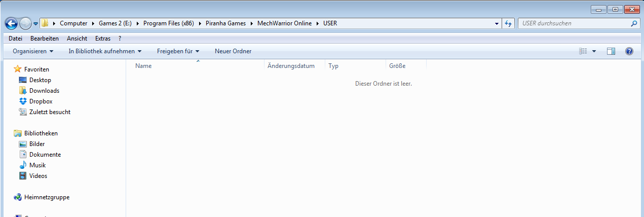The image size is (644, 217).
Task: Navigate to Computer in breadcrumb path
Action: tap(73, 23)
